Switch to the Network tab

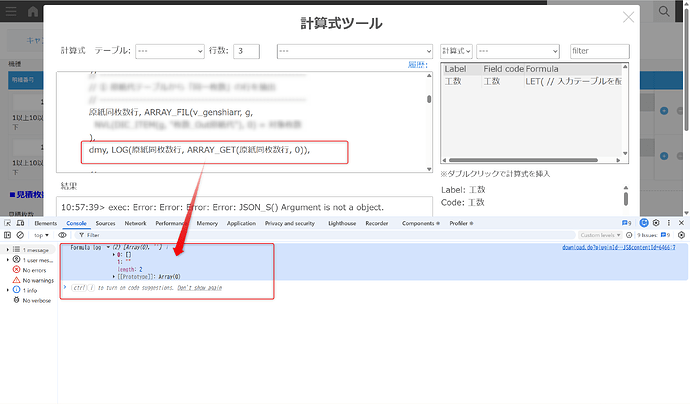pos(136,224)
